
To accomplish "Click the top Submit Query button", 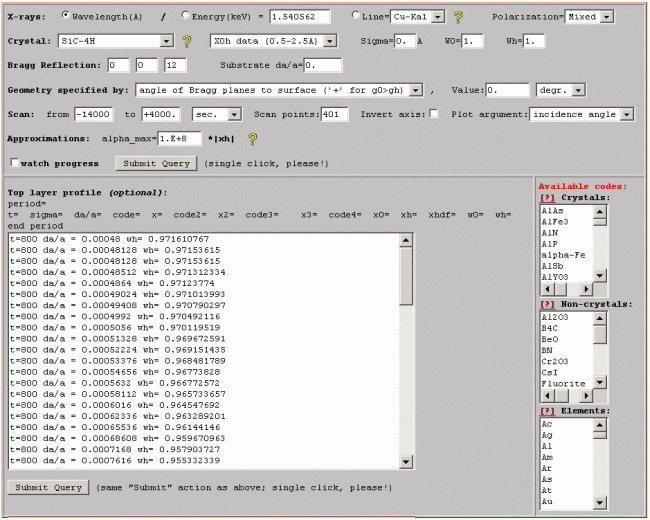I will (156, 163).
